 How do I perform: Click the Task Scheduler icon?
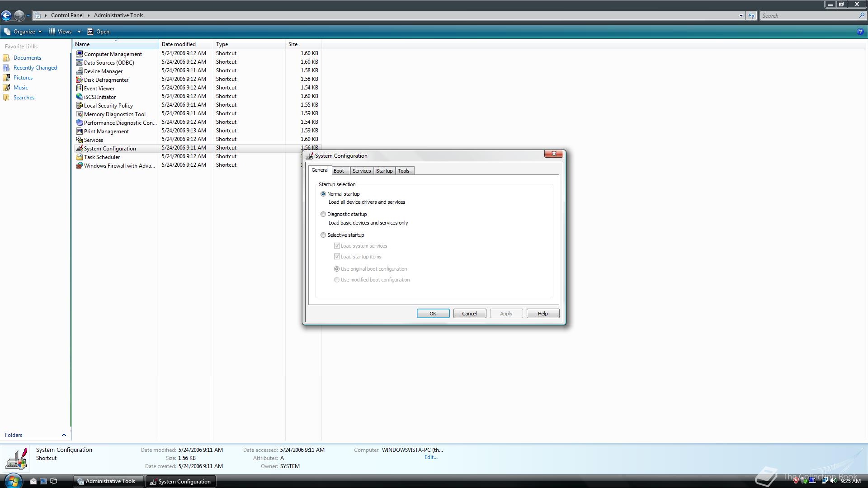tap(80, 157)
